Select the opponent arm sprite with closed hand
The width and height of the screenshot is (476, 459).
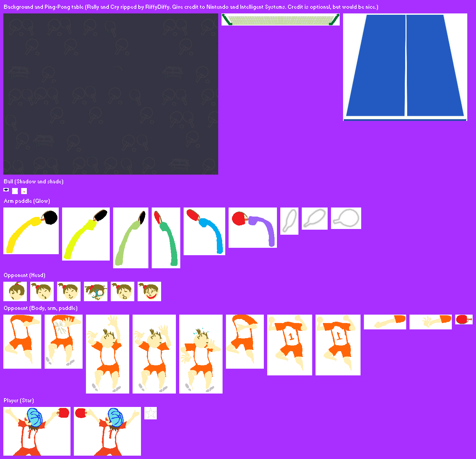[385, 322]
